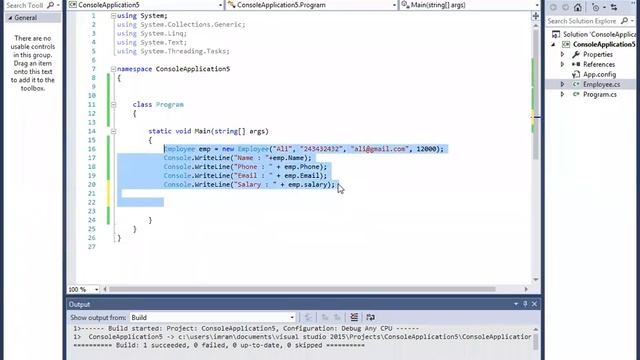640x360 pixels.
Task: Expand the Properties tree node arrow
Action: click(x=563, y=54)
